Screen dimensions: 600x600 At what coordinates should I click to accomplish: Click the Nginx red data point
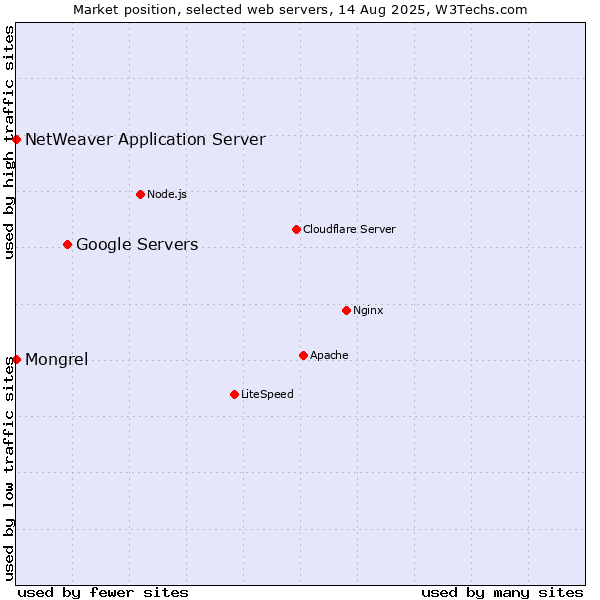(346, 310)
